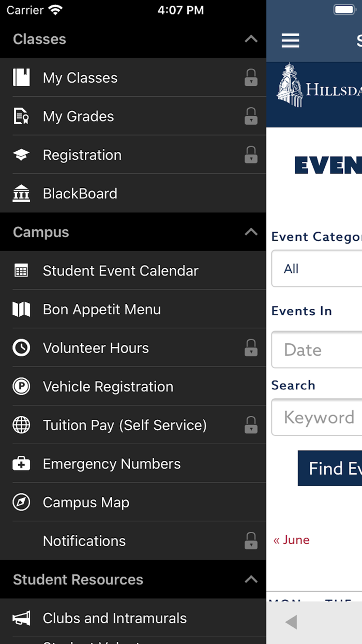
Task: Tap the My Classes book icon
Action: (x=21, y=78)
